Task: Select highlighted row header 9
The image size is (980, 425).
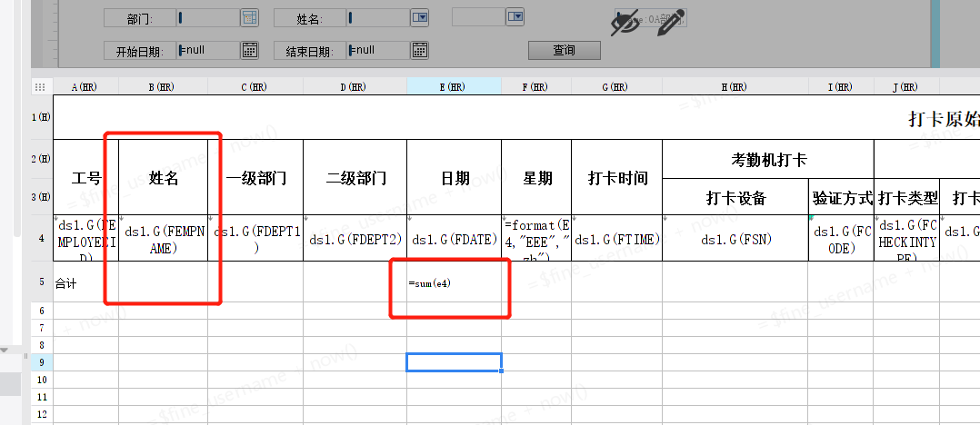Action: point(42,362)
